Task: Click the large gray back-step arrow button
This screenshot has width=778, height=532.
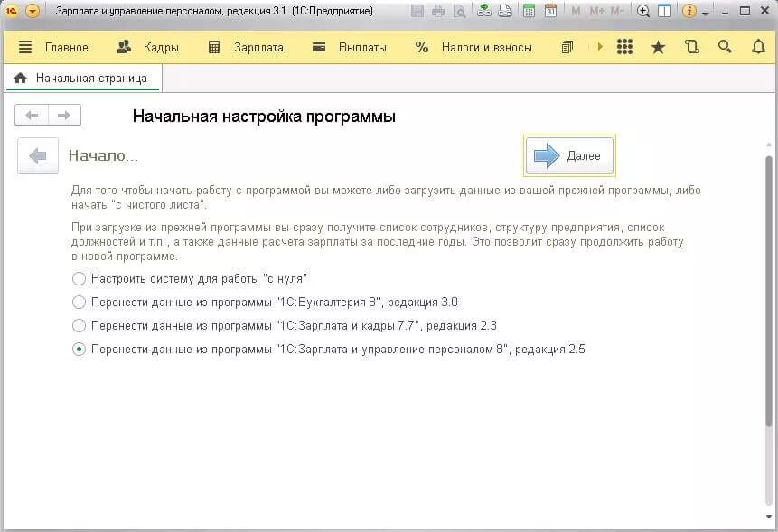Action: click(x=38, y=155)
